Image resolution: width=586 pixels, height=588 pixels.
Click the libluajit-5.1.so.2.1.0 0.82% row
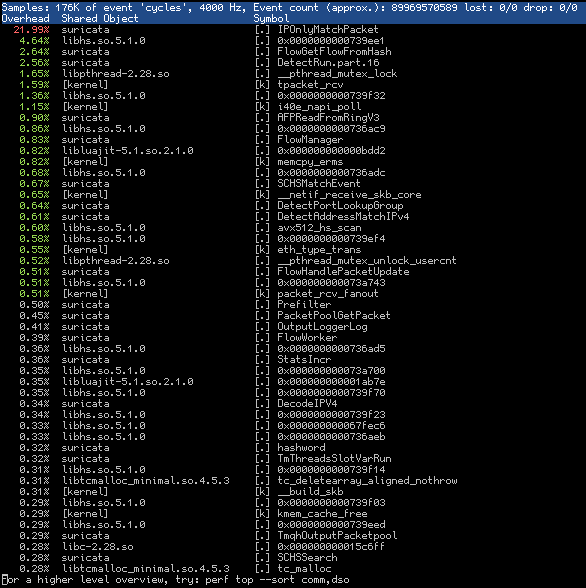(293, 150)
